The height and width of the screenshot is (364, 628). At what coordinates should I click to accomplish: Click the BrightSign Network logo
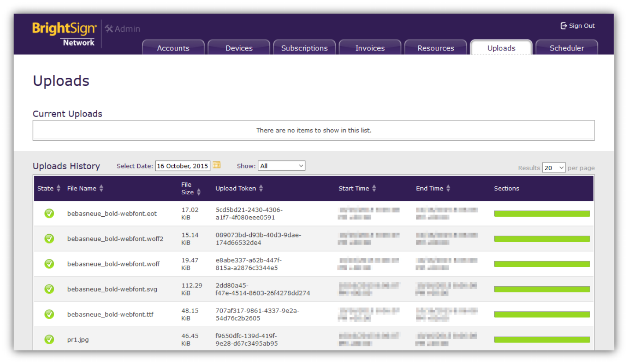click(x=64, y=34)
